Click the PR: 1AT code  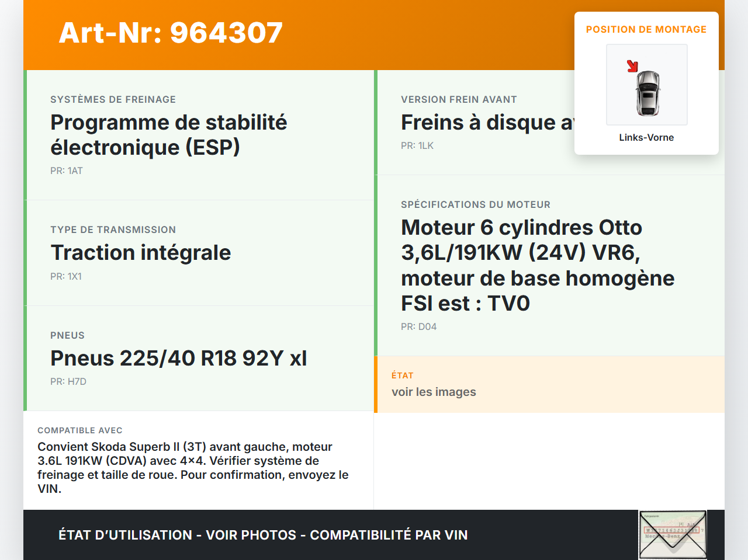67,171
